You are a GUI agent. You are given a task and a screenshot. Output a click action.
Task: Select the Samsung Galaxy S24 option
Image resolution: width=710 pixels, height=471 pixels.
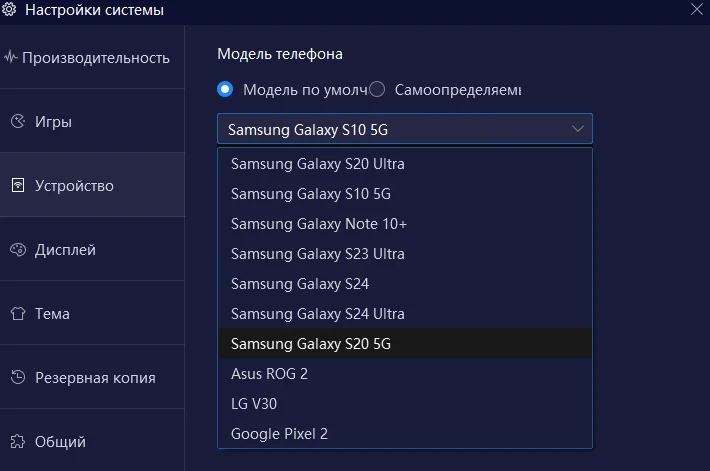click(405, 284)
